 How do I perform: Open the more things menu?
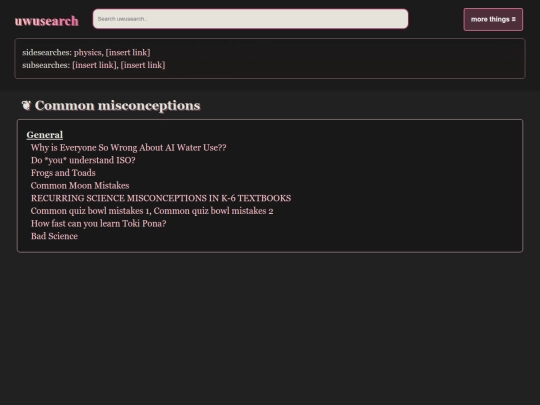pyautogui.click(x=493, y=20)
